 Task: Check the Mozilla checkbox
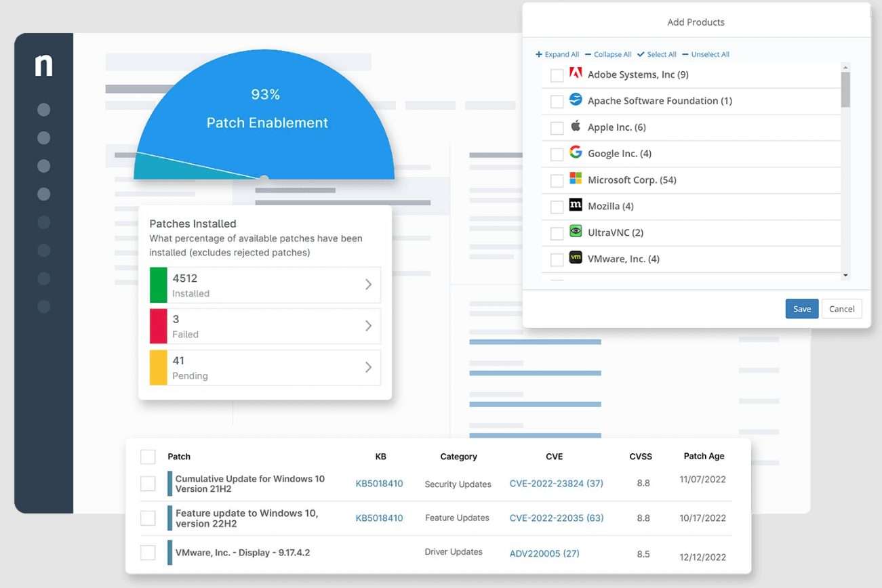point(557,207)
